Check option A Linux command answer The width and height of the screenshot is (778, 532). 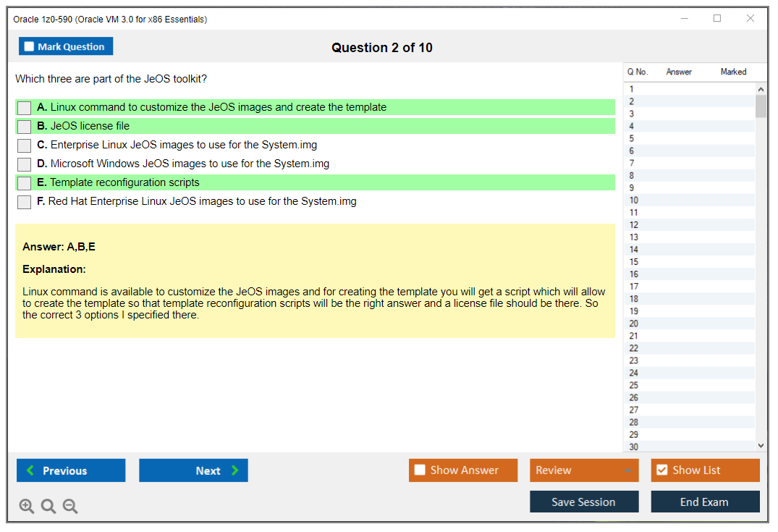(25, 108)
